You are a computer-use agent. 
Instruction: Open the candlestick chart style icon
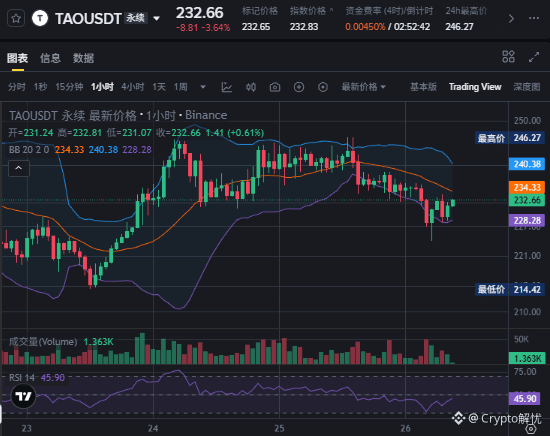[x=251, y=87]
